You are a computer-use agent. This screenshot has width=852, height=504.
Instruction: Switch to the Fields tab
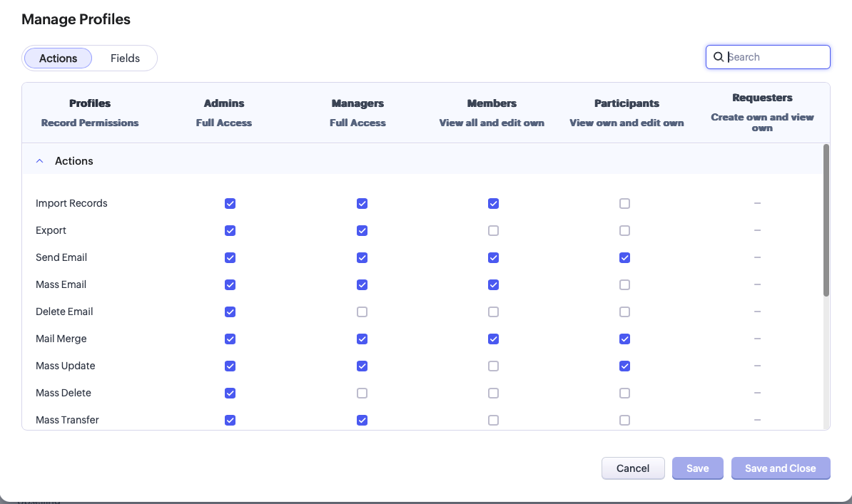[x=125, y=58]
